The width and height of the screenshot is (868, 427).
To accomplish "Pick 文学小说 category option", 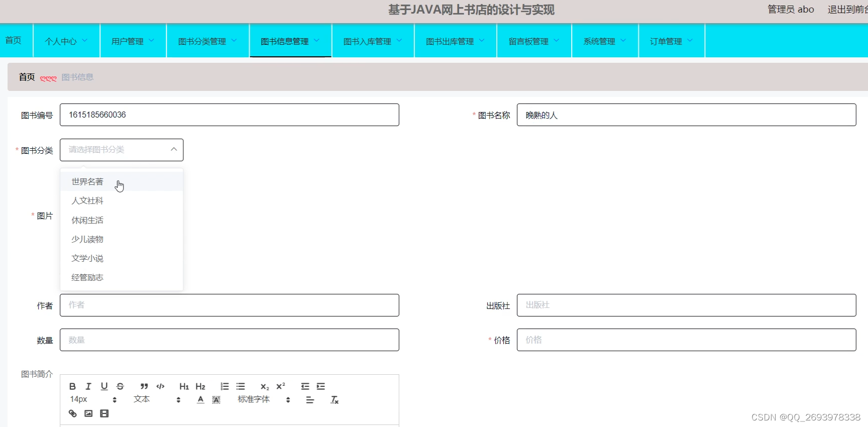I will click(x=122, y=258).
